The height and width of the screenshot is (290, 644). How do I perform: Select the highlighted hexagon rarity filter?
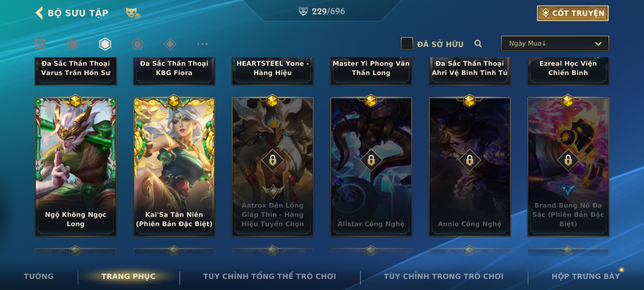coord(105,44)
